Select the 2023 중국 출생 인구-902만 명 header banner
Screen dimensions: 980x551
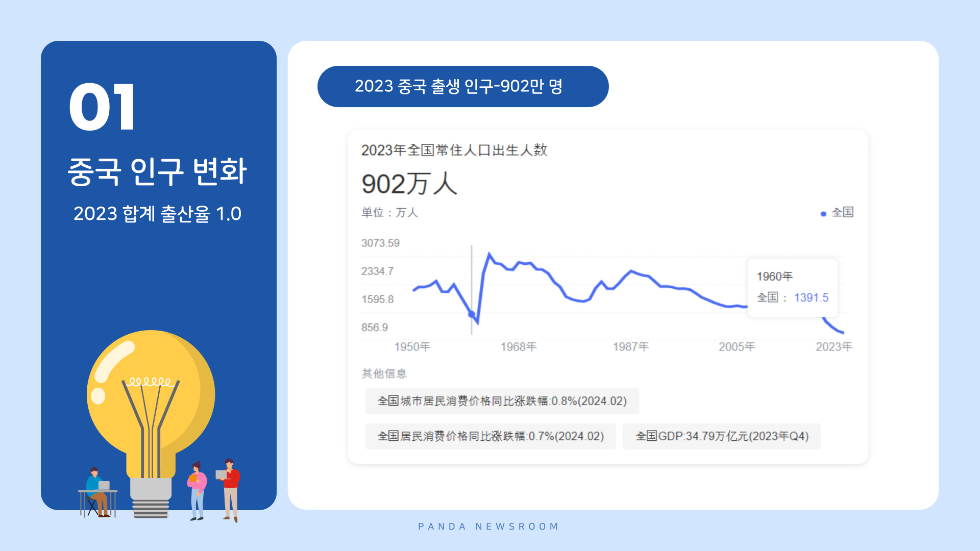coord(462,87)
